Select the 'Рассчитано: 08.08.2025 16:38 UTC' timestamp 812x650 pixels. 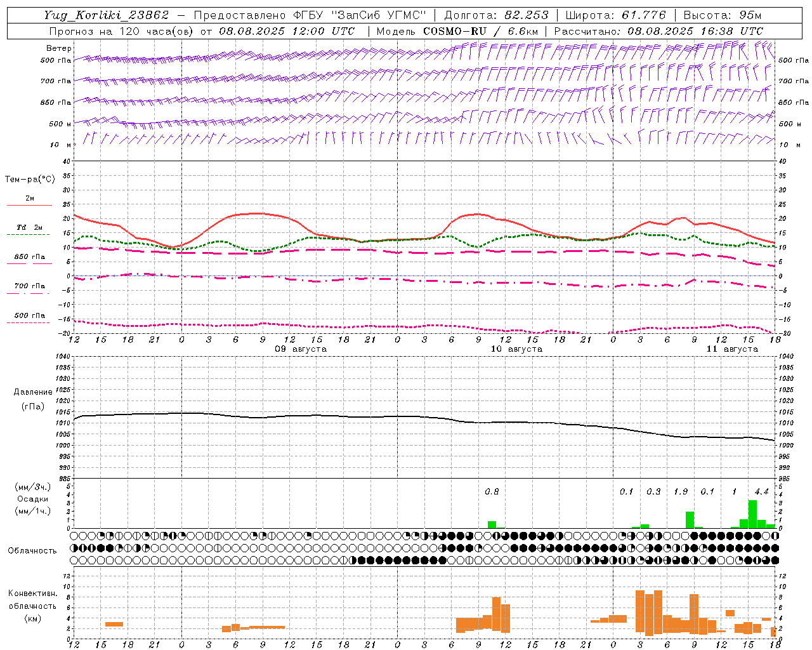pos(658,31)
